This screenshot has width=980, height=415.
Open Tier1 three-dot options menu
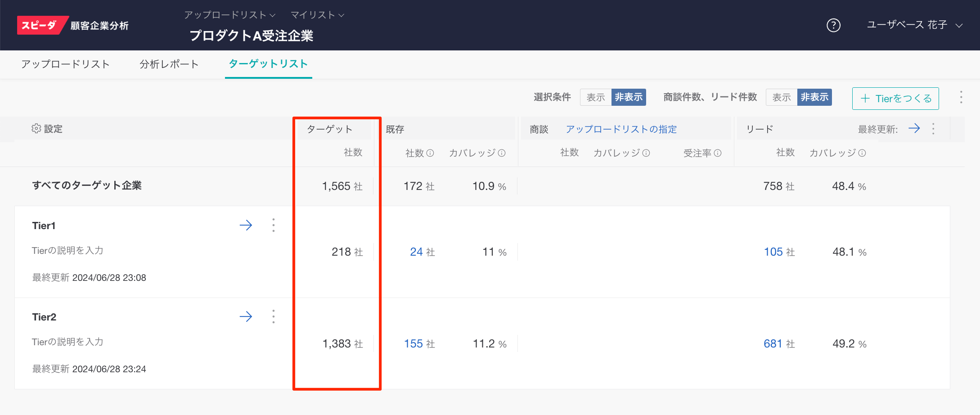point(273,225)
